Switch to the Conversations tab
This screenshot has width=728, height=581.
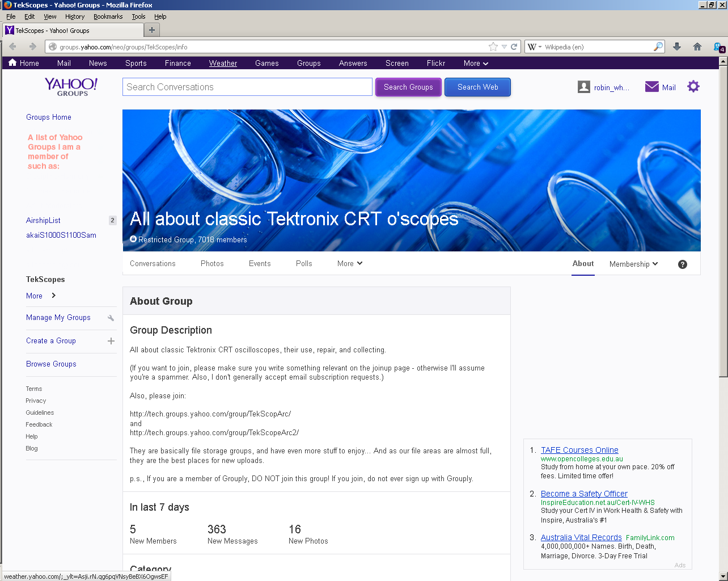coord(153,263)
